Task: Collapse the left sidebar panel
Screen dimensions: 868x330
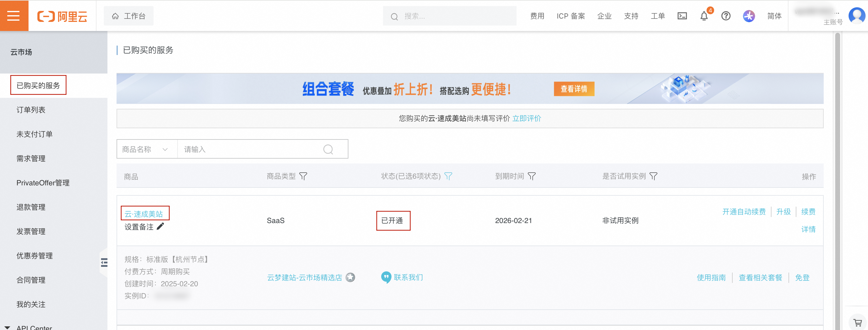Action: coord(104,263)
